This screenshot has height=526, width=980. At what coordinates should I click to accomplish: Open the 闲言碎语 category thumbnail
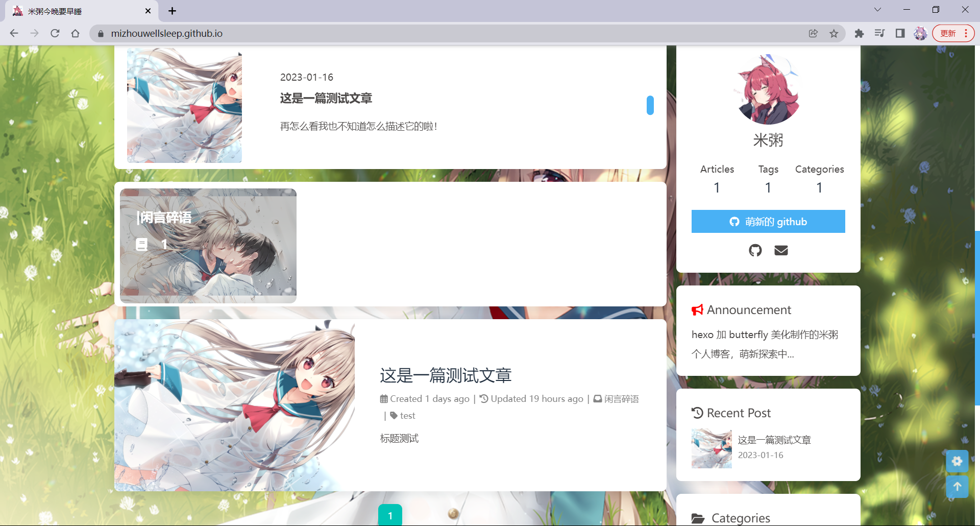208,246
